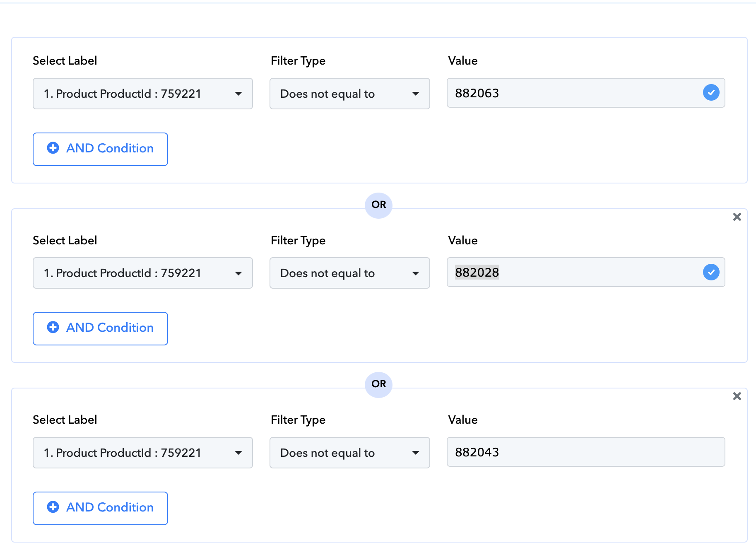Open the Filter Type dropdown in the first filter group
The image size is (756, 550).
click(x=350, y=94)
